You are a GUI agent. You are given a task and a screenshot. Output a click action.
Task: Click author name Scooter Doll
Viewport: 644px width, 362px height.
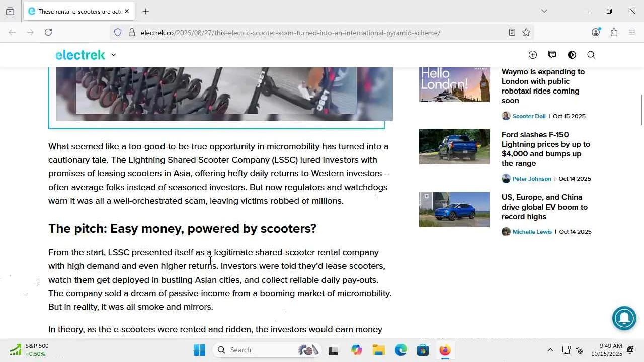[x=529, y=116]
